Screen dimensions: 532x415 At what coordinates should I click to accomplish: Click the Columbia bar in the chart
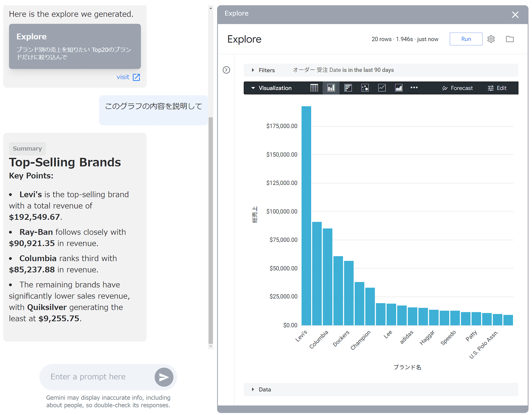(327, 277)
